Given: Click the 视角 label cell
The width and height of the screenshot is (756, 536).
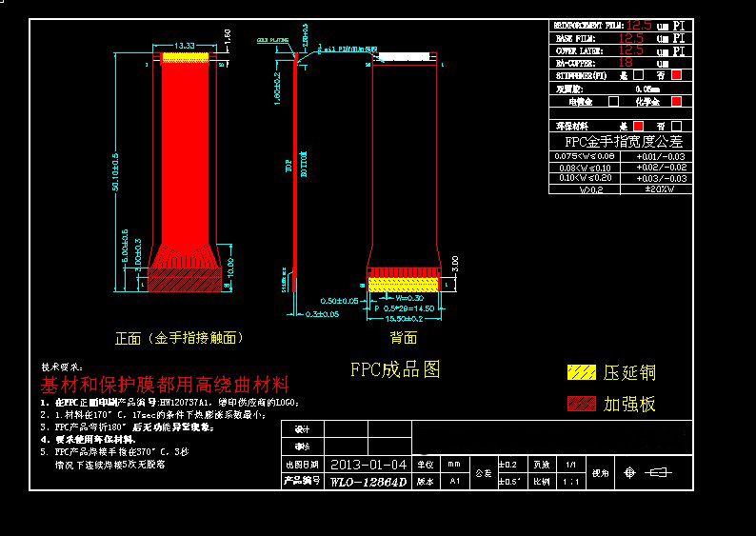Looking at the screenshot, I should (600, 473).
